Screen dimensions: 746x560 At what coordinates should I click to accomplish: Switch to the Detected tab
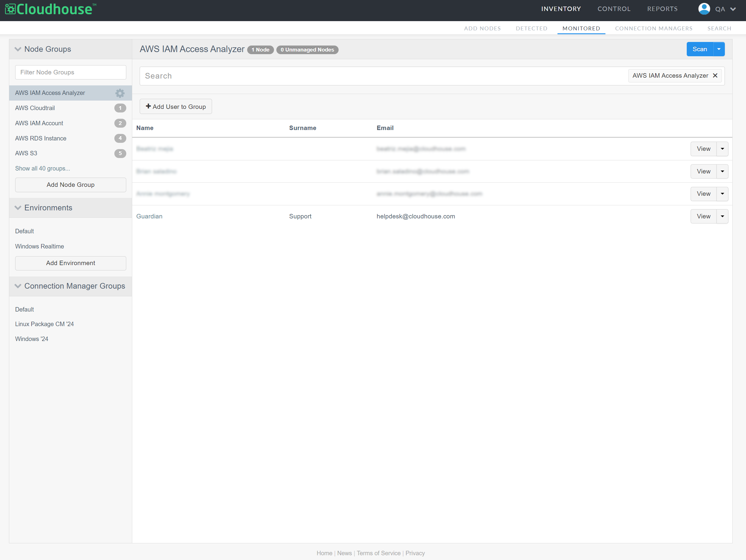[x=532, y=28]
